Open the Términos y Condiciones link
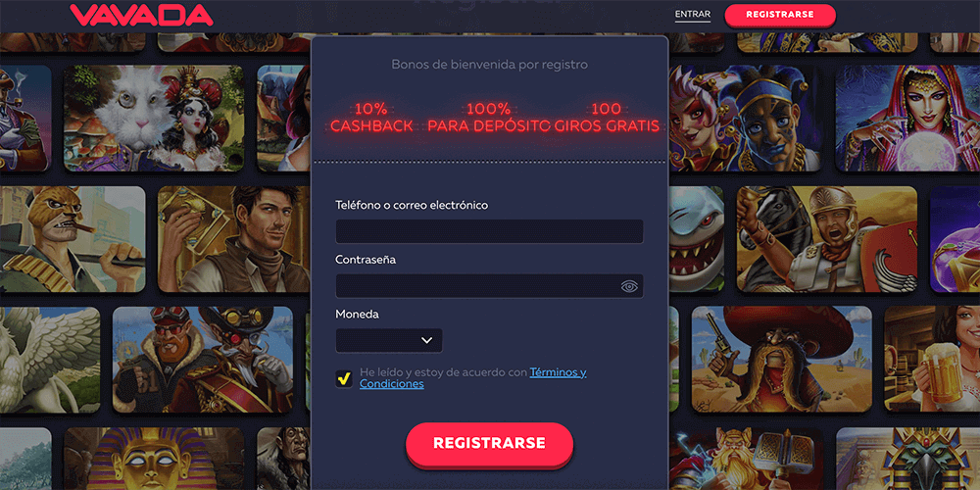Image resolution: width=980 pixels, height=490 pixels. (x=472, y=378)
